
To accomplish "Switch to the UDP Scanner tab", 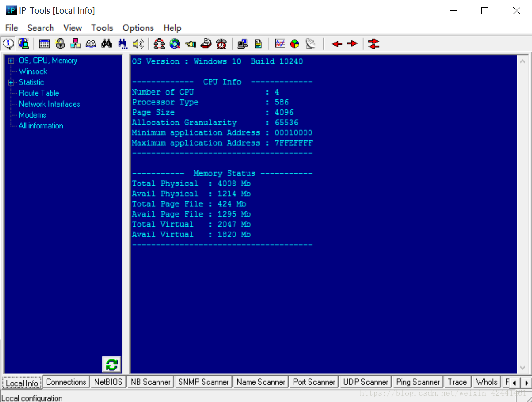I will pos(366,382).
